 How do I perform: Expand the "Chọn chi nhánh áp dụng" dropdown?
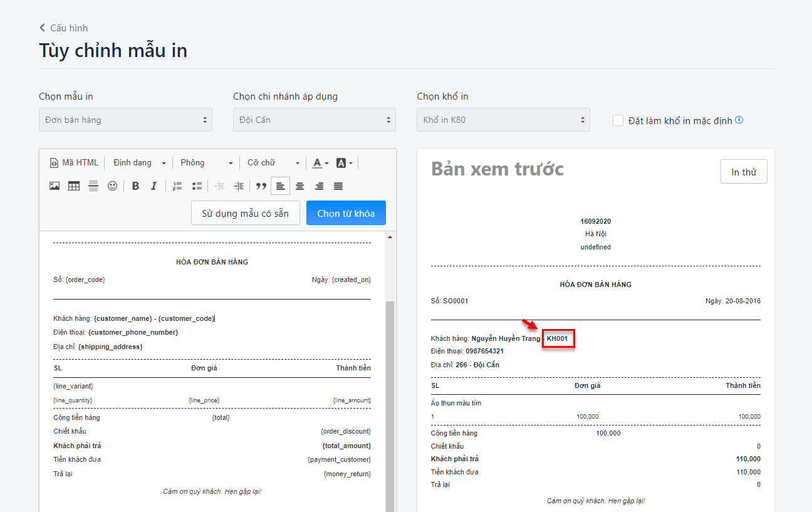[314, 120]
